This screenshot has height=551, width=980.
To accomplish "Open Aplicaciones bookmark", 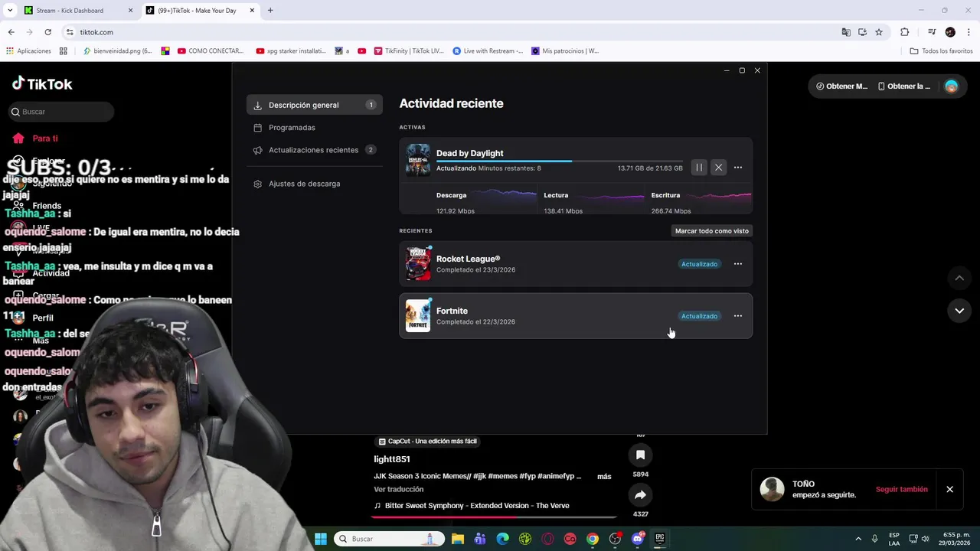I will coord(28,51).
